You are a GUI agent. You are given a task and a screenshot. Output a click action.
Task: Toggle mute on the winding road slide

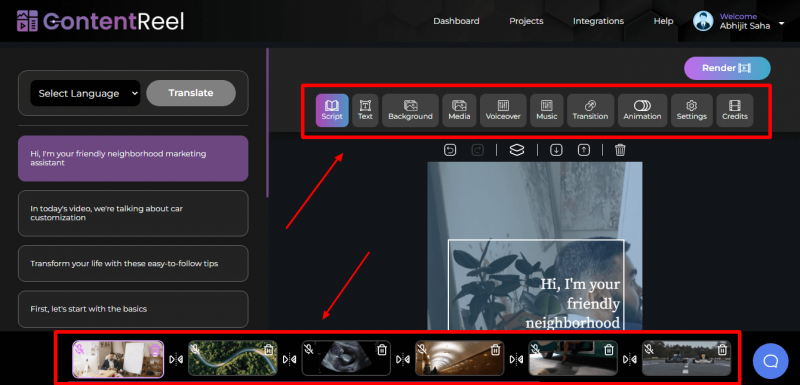point(194,349)
